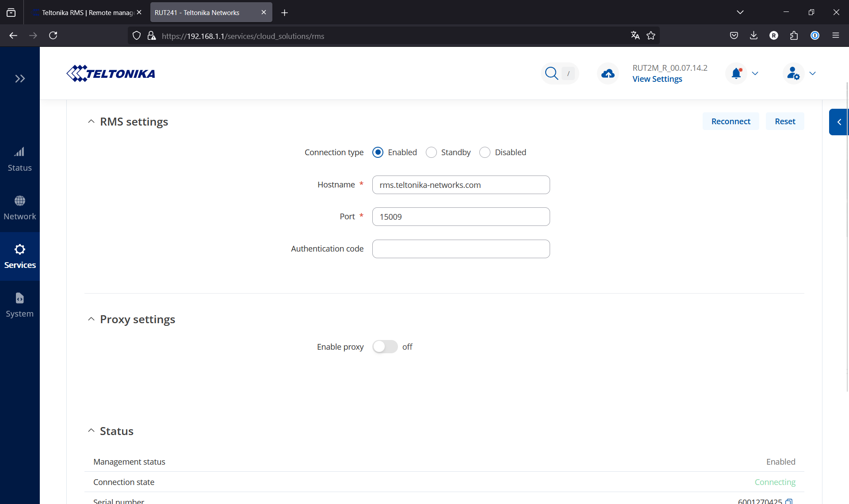
Task: Open the browser hamburger menu
Action: (x=836, y=35)
